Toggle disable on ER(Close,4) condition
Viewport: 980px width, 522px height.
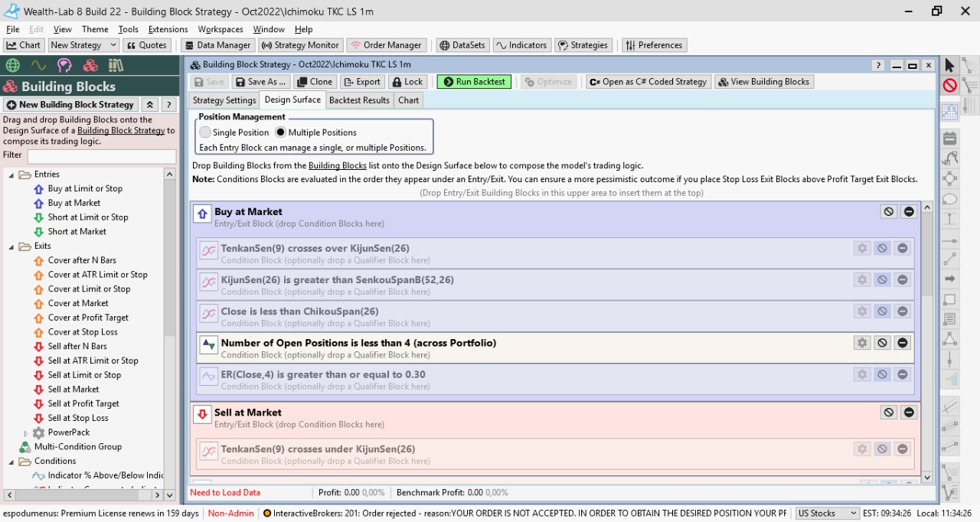882,374
